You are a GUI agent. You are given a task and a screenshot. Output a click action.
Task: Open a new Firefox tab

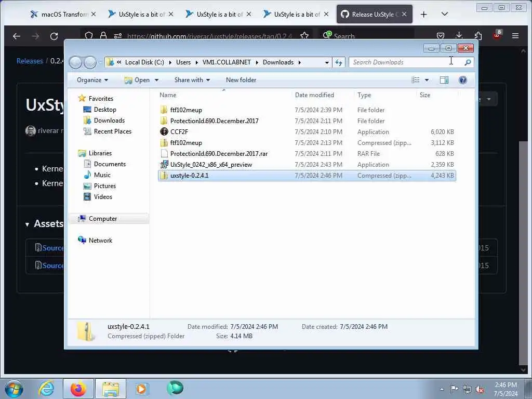coord(423,14)
